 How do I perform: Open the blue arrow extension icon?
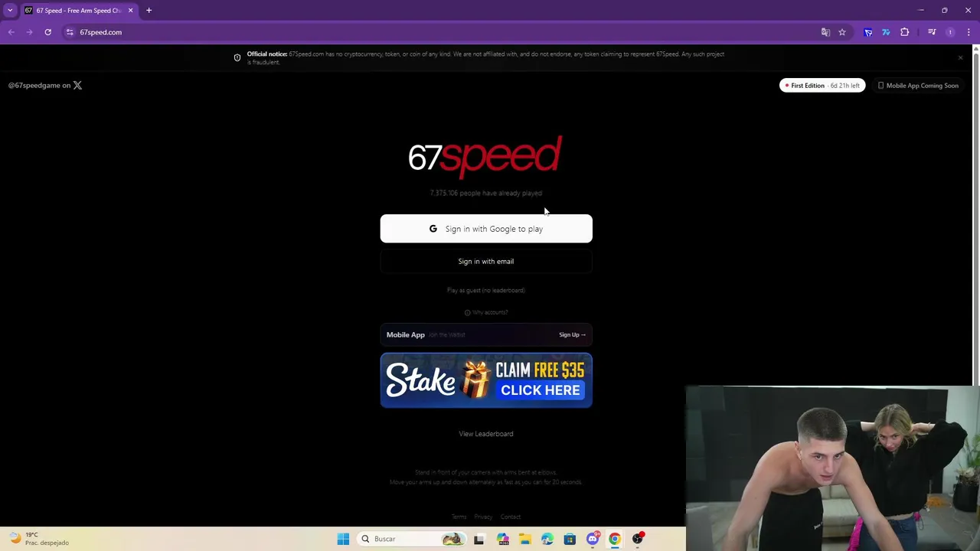868,32
